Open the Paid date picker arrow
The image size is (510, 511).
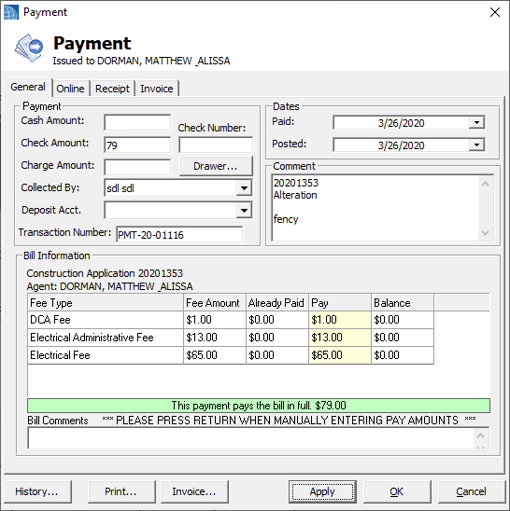click(x=477, y=123)
